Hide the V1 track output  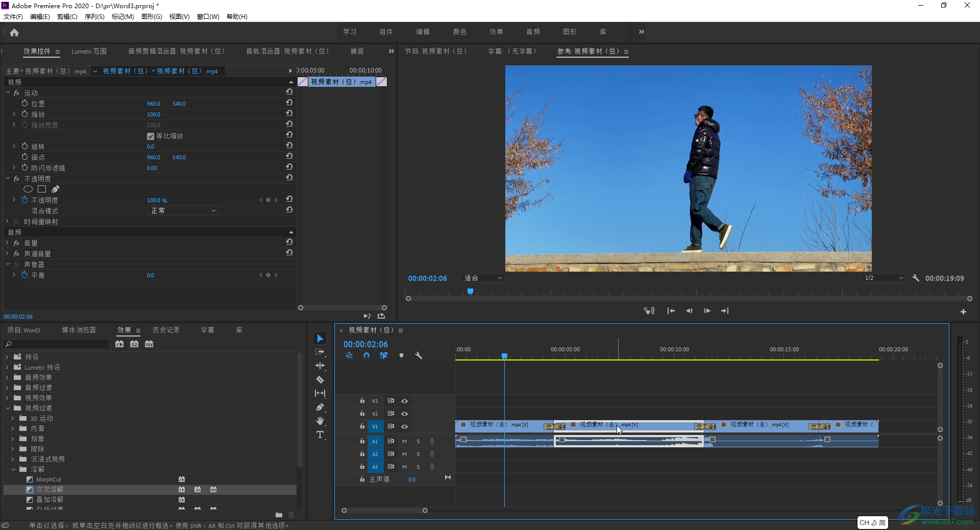[404, 426]
